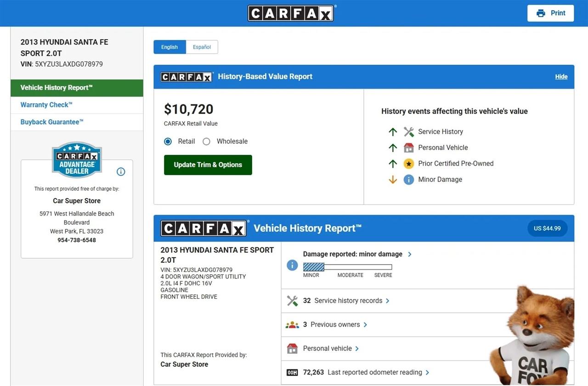This screenshot has width=588, height=386.
Task: Expand the Damage reported minor damage details
Action: point(357,254)
